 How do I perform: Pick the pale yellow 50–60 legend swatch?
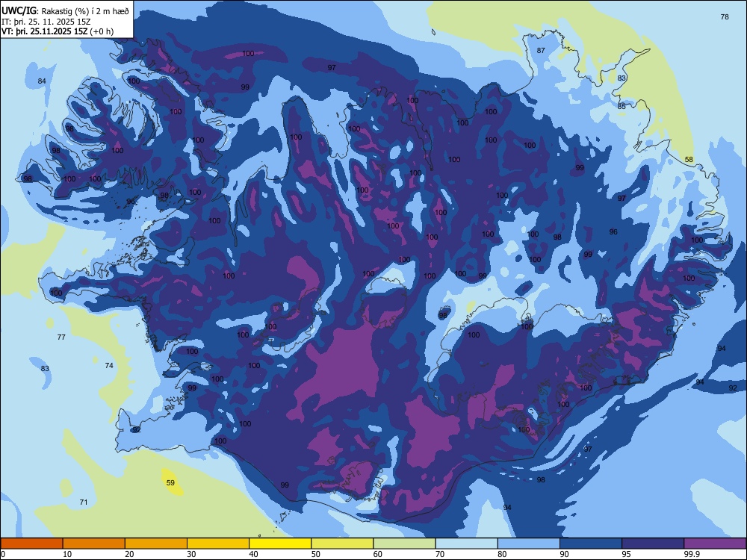coord(343,544)
